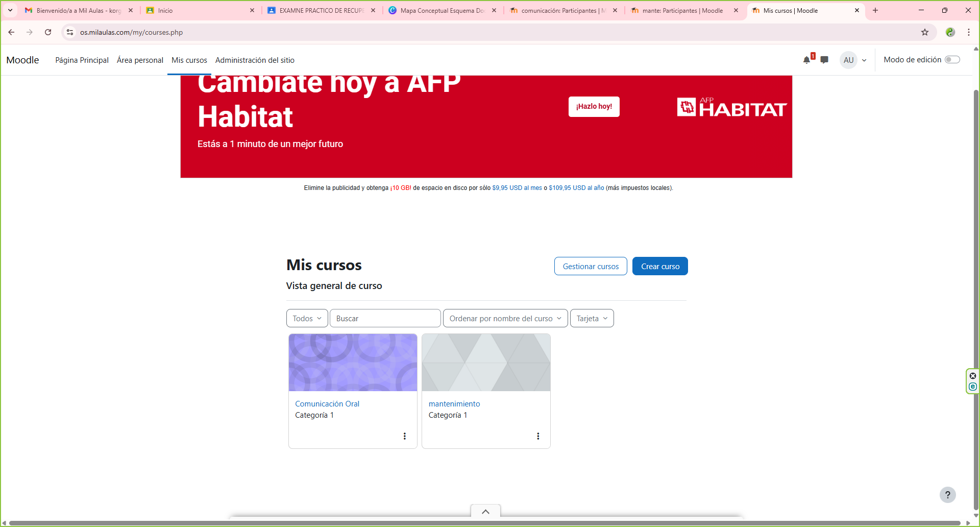
Task: Toggle Modo de edición switch
Action: click(952, 60)
